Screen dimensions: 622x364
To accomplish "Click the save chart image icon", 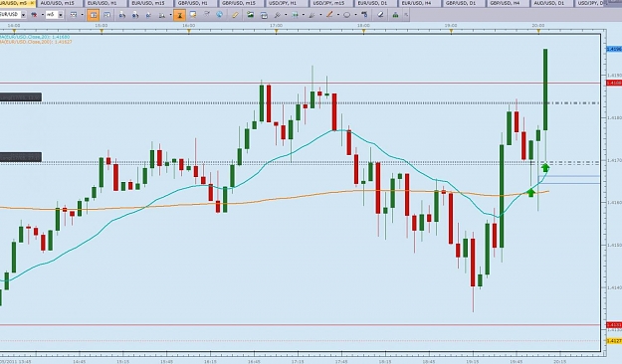I will tap(251, 15).
